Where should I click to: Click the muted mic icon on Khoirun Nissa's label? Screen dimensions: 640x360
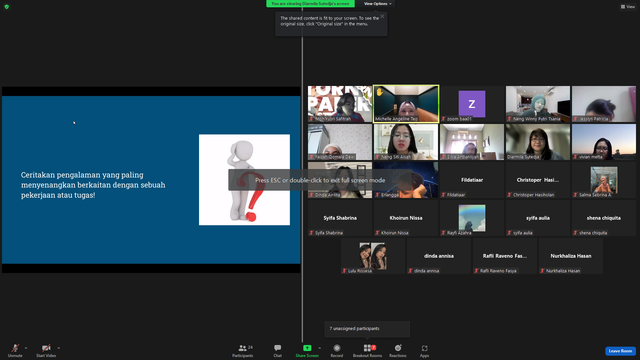[x=377, y=233]
